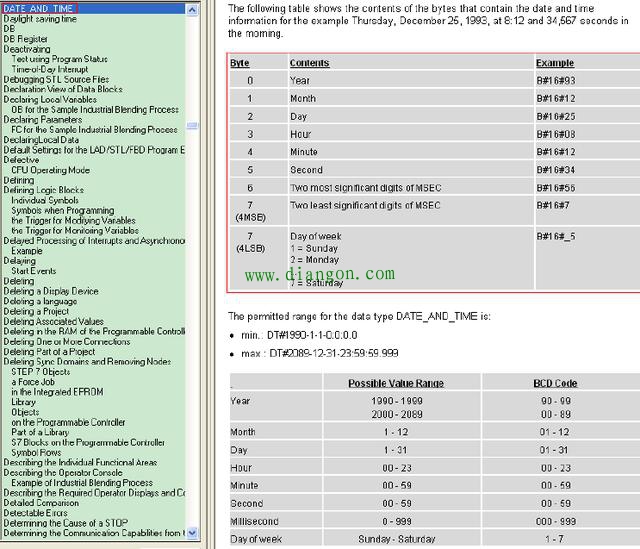The height and width of the screenshot is (549, 640).
Task: Select Determining the Cause of a STOP
Action: [x=66, y=523]
